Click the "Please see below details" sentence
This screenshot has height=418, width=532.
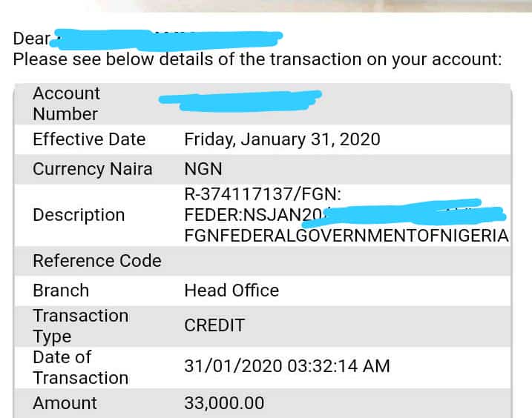(257, 59)
